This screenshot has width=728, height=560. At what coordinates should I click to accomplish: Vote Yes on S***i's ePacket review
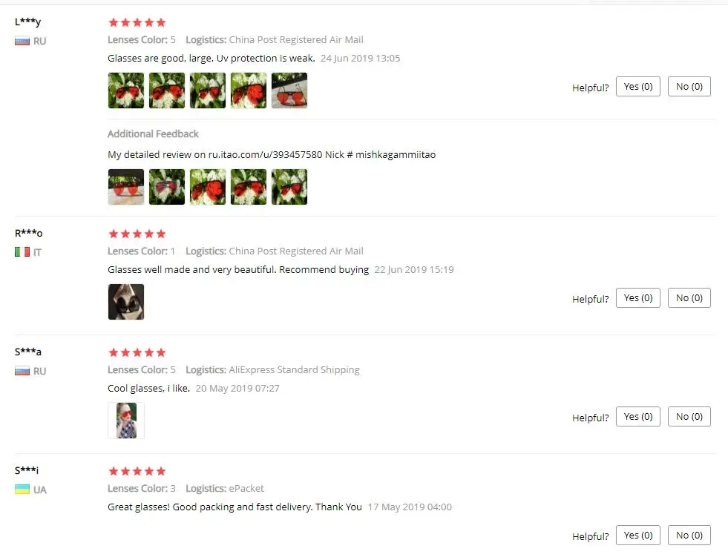[638, 536]
